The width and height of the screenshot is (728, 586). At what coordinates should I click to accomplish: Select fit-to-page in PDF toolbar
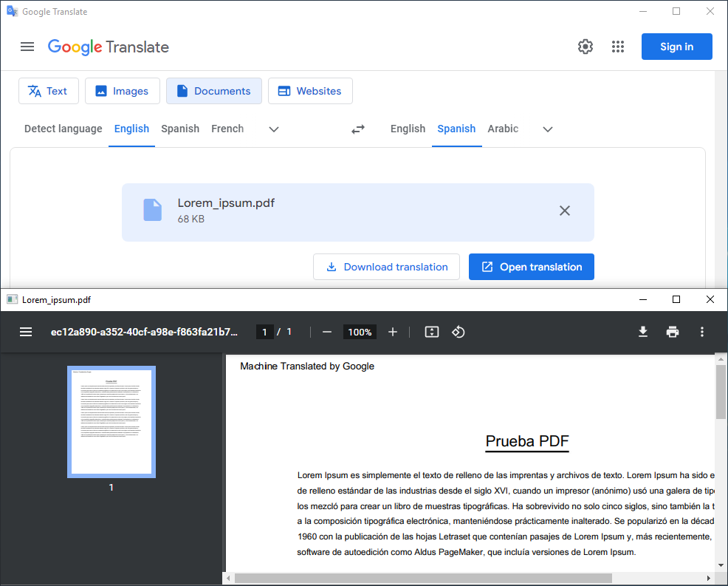[x=432, y=332]
